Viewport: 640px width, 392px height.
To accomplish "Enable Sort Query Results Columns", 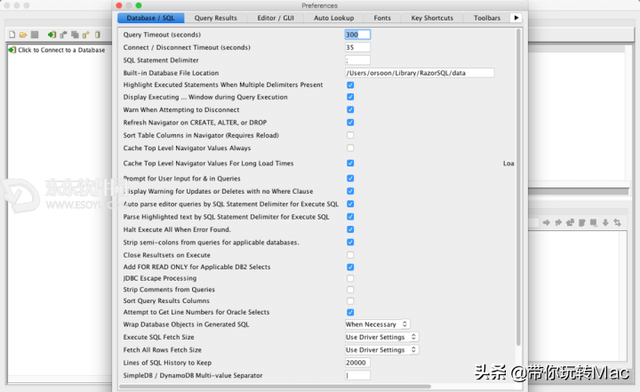I will point(350,301).
